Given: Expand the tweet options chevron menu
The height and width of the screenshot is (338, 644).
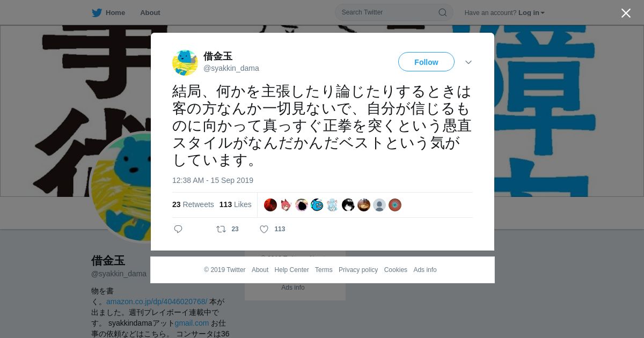Looking at the screenshot, I should tap(469, 62).
